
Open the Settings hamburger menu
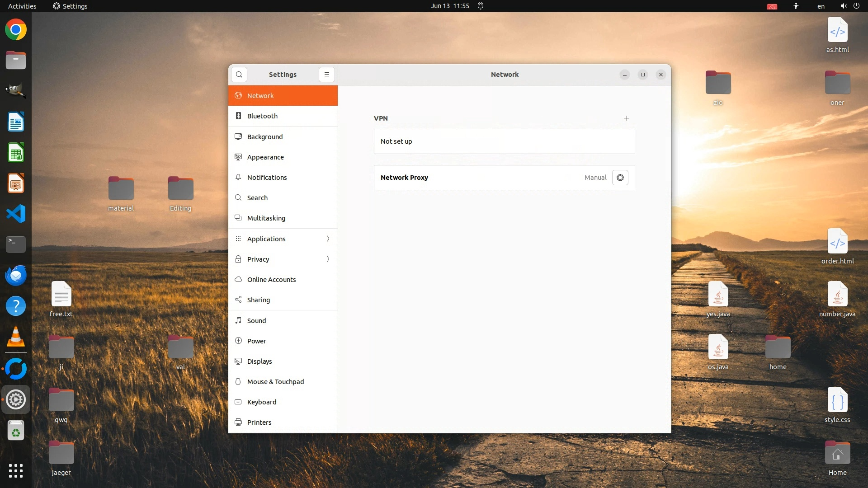pyautogui.click(x=326, y=75)
